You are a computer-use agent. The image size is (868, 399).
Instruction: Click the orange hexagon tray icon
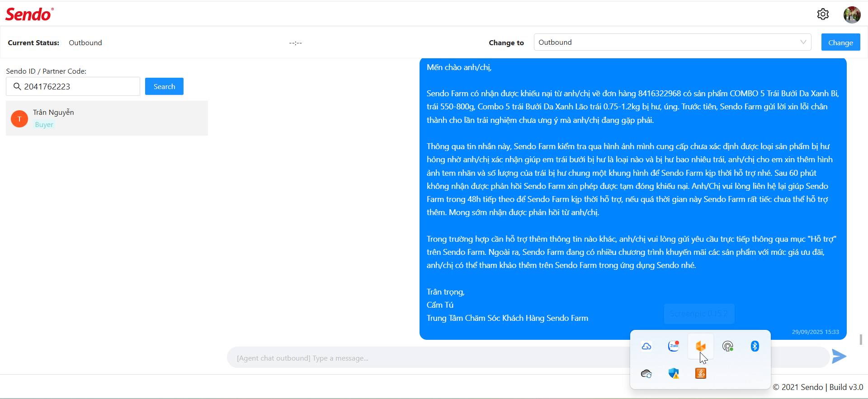click(x=701, y=346)
